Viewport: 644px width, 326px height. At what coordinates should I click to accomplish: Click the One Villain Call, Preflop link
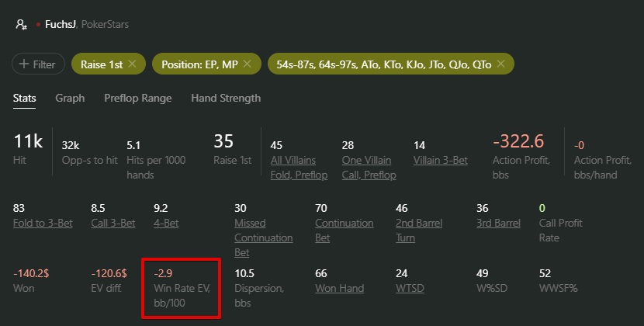point(369,168)
